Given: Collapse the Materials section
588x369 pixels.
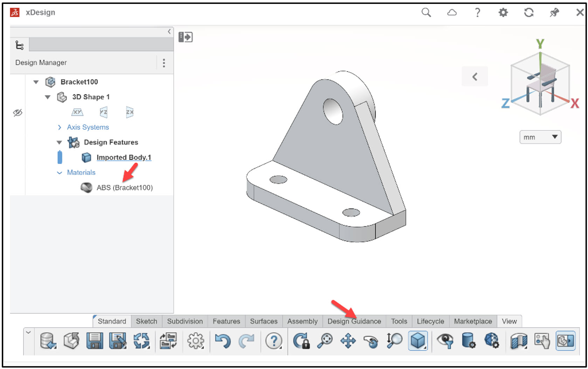Looking at the screenshot, I should point(59,172).
